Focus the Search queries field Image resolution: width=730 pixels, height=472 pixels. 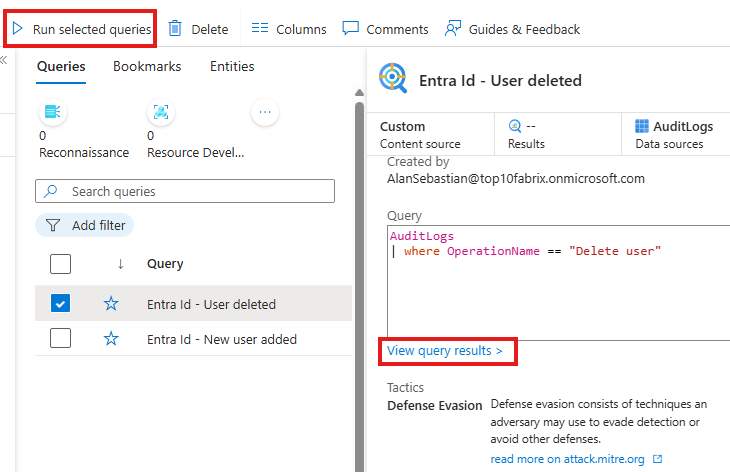[x=185, y=191]
